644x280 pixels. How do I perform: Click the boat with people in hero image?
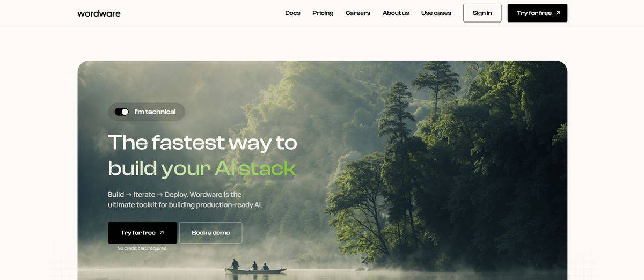pyautogui.click(x=255, y=267)
